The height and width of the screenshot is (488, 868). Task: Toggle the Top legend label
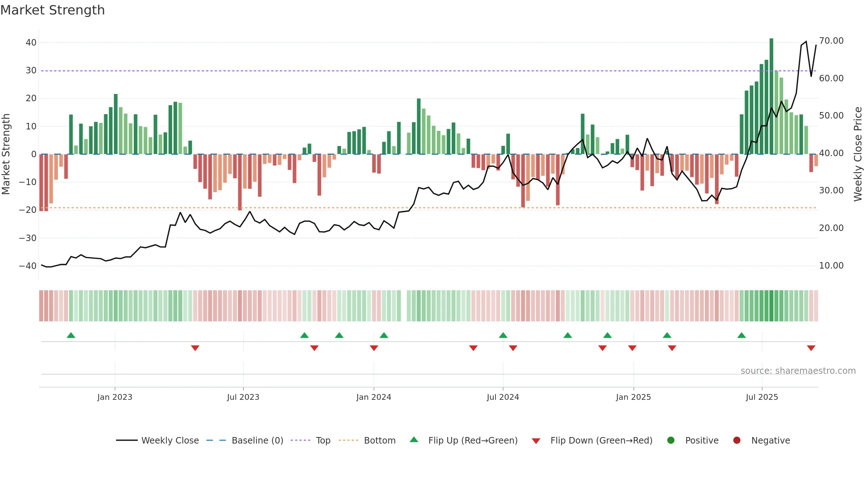tap(323, 441)
